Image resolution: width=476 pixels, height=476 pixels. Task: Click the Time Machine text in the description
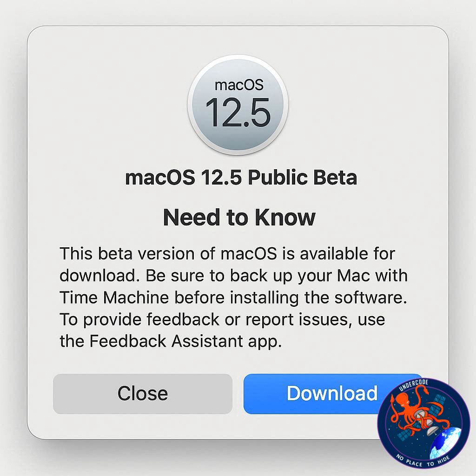click(x=114, y=297)
